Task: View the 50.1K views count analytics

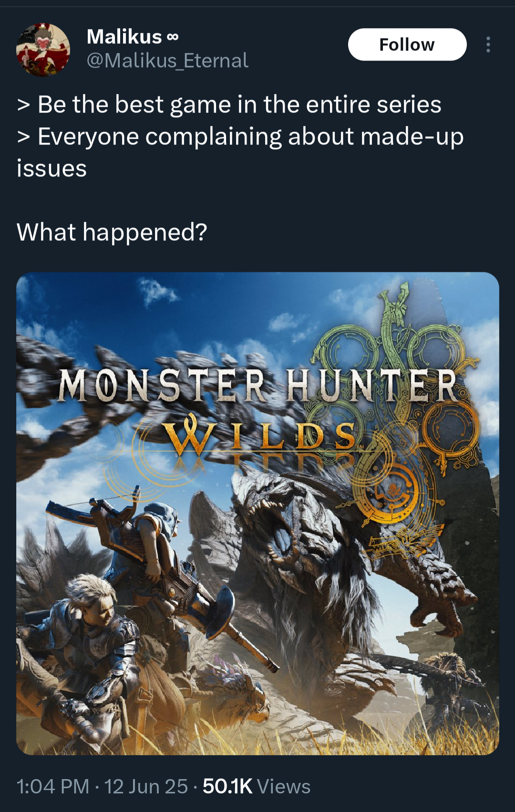Action: (x=227, y=786)
